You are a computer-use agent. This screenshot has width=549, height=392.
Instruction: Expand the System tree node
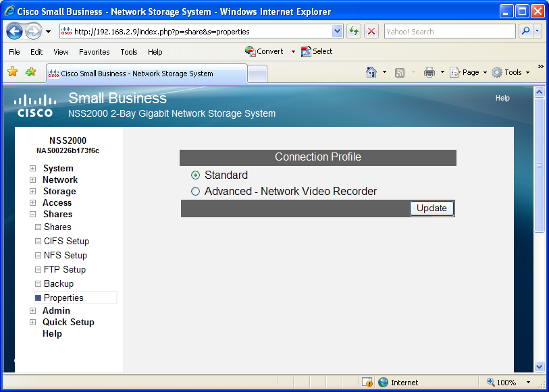(32, 169)
